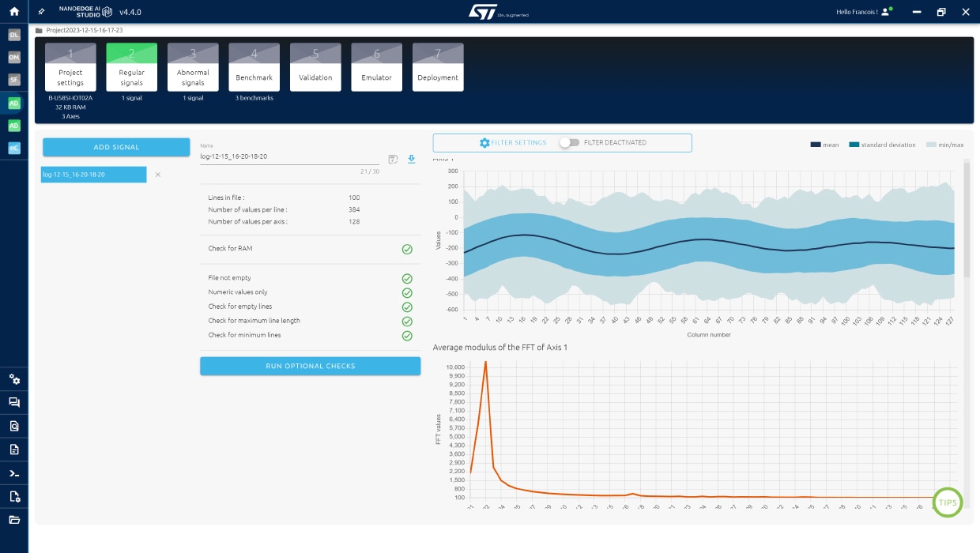Click the folder icon at sidebar bottom
The width and height of the screenshot is (980, 553).
[x=13, y=519]
